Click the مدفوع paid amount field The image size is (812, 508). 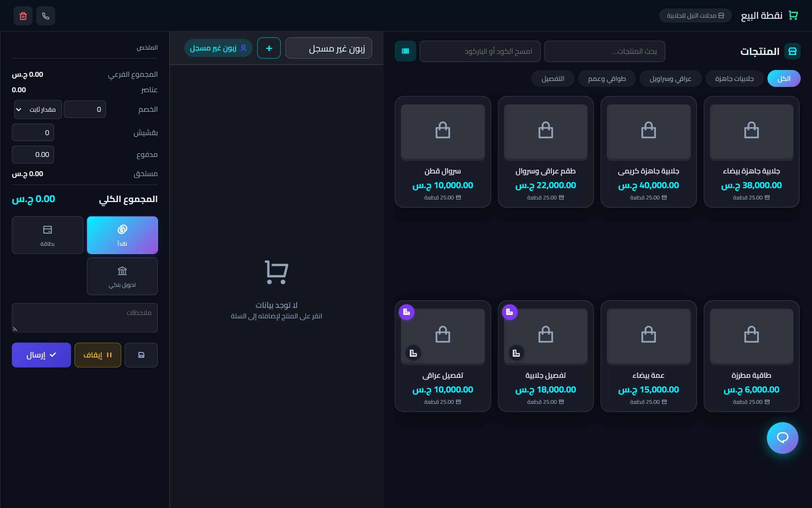point(33,155)
